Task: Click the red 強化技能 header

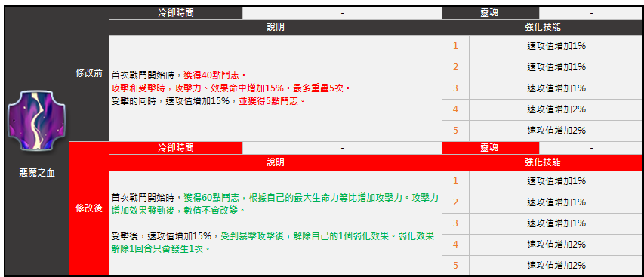Action: click(x=543, y=162)
